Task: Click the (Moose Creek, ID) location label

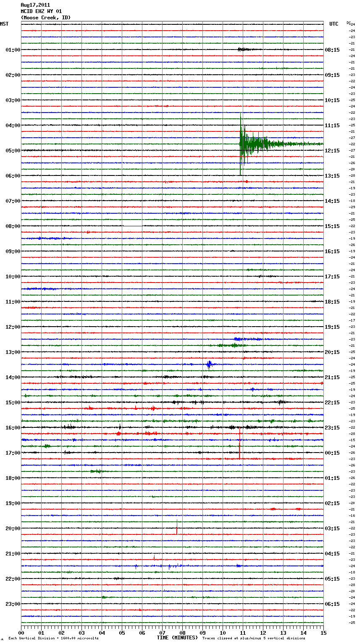Action: [x=45, y=18]
